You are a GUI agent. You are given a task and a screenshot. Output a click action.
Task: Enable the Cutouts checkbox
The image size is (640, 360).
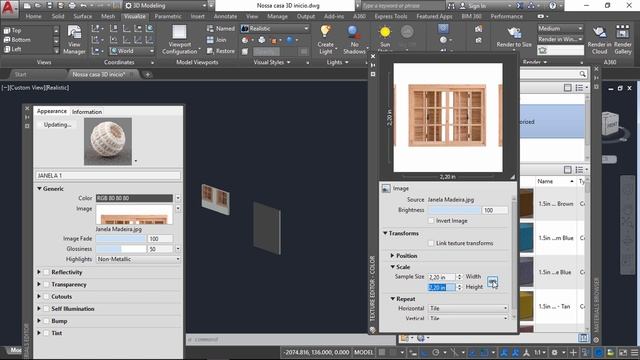tap(47, 296)
